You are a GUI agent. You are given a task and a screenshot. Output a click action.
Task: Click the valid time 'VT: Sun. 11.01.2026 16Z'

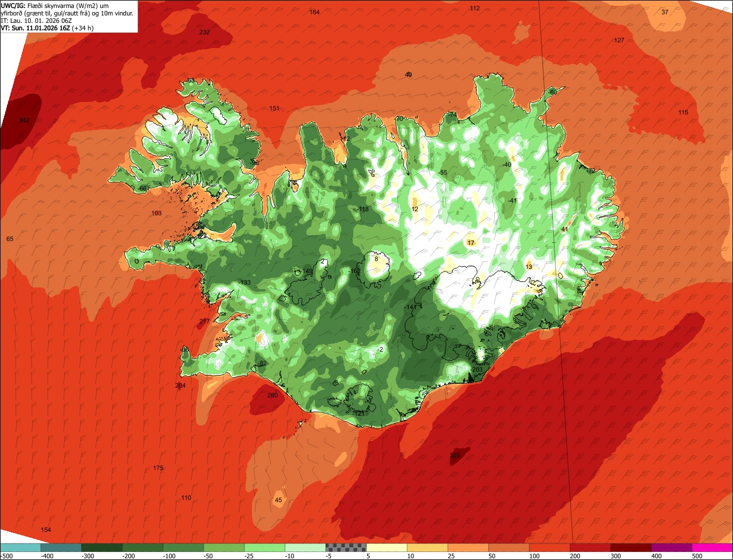pyautogui.click(x=36, y=27)
